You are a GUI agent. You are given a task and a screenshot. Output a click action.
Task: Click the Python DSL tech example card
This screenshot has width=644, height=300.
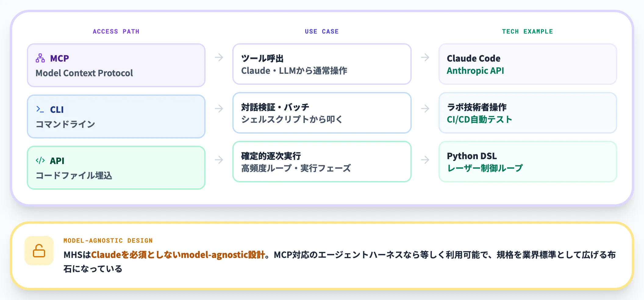pyautogui.click(x=528, y=162)
